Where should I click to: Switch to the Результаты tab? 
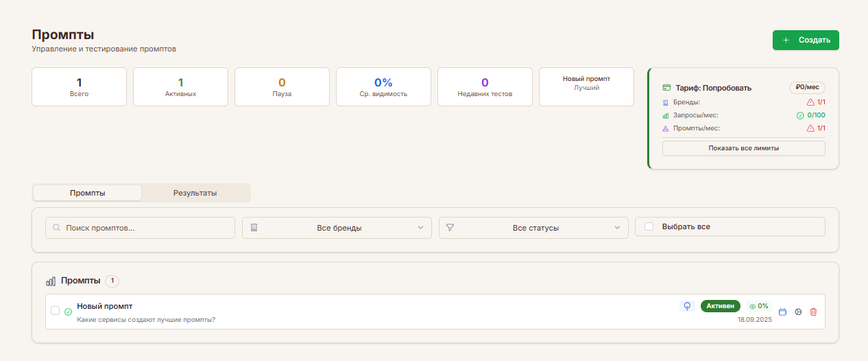coord(195,193)
